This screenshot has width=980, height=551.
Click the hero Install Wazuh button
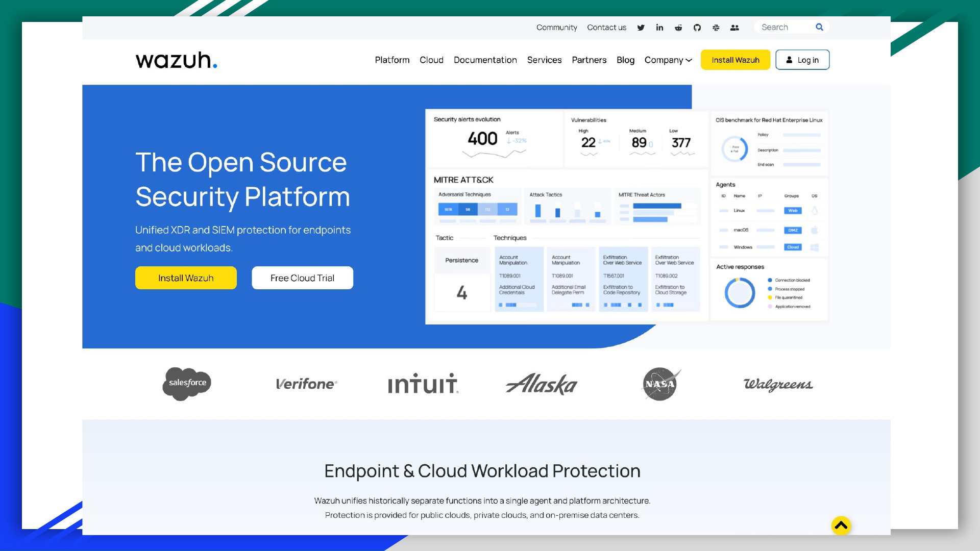tap(186, 278)
